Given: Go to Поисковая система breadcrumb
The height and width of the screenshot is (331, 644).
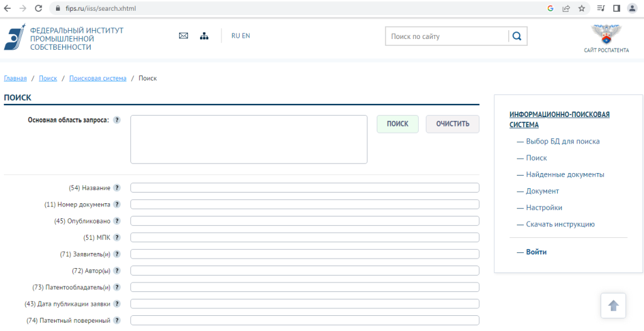Looking at the screenshot, I should [x=97, y=78].
